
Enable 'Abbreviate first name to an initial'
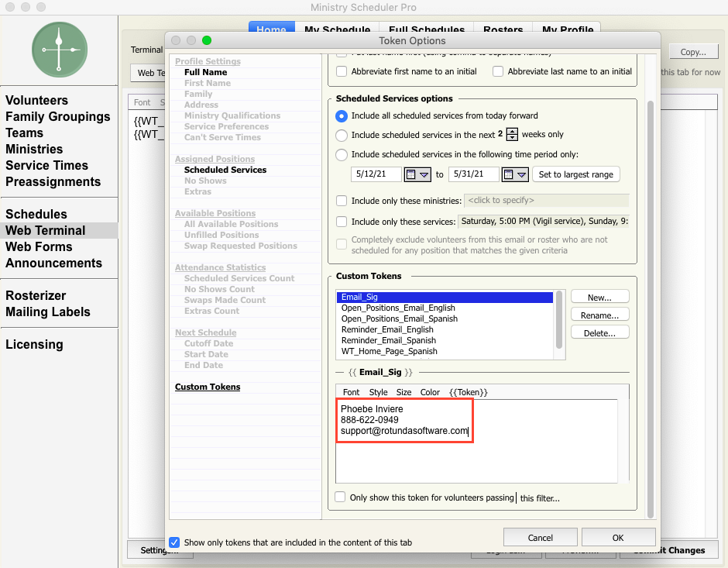(x=342, y=71)
